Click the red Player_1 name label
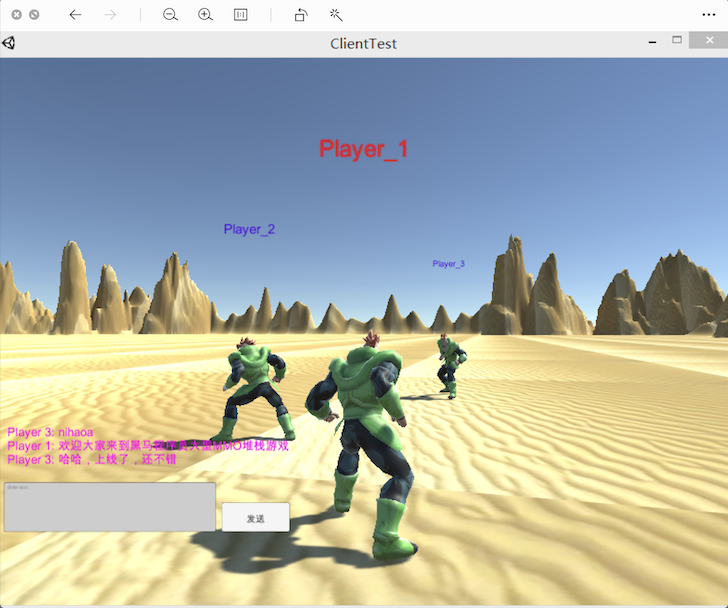The width and height of the screenshot is (728, 608). pyautogui.click(x=363, y=149)
